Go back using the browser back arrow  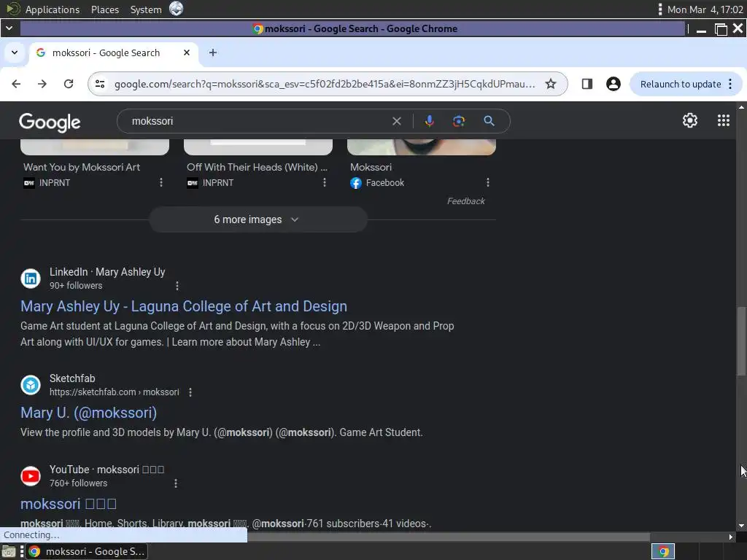coord(16,84)
